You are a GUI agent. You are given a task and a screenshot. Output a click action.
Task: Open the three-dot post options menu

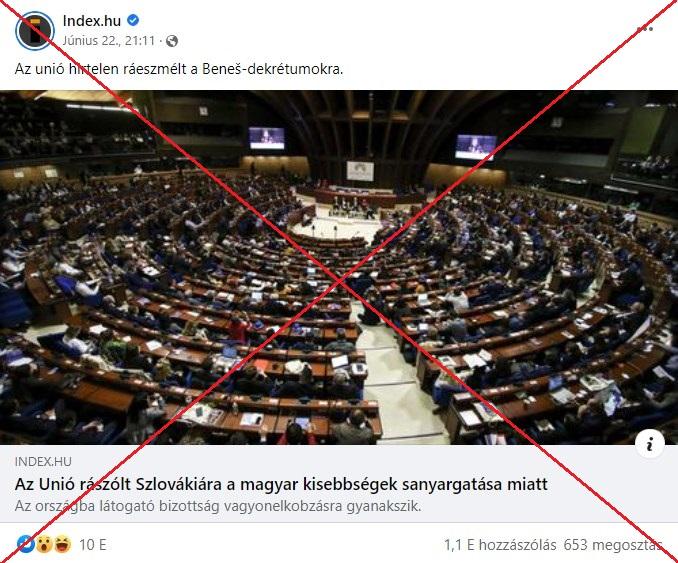pos(645,29)
